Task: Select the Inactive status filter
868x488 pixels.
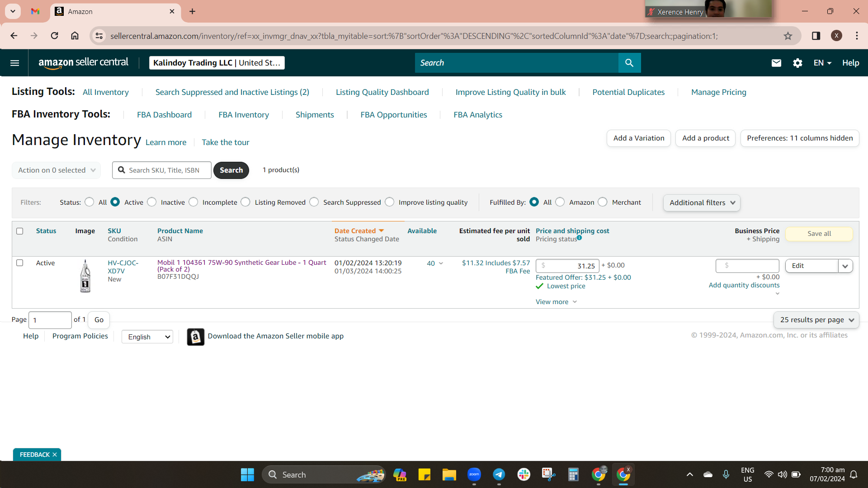Action: [x=152, y=202]
